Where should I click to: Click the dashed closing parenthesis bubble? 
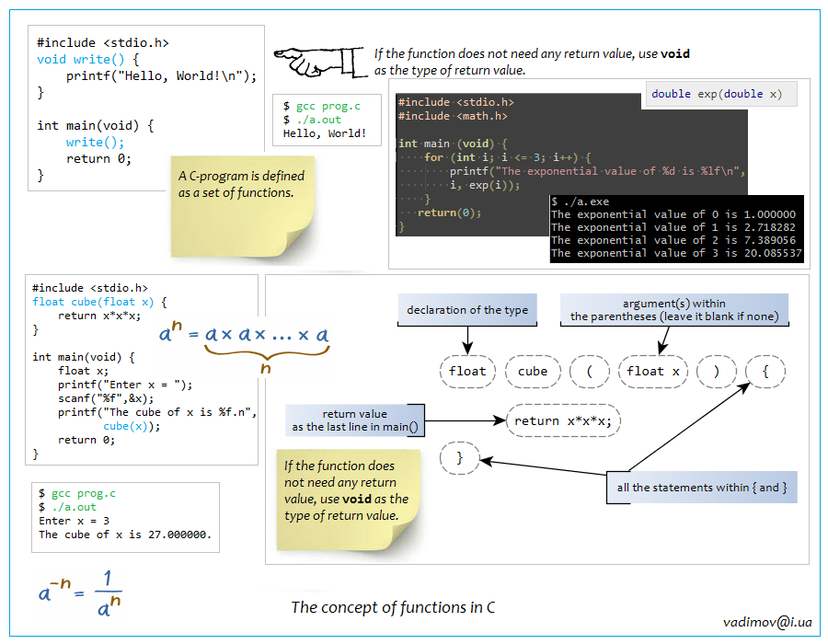pos(716,372)
